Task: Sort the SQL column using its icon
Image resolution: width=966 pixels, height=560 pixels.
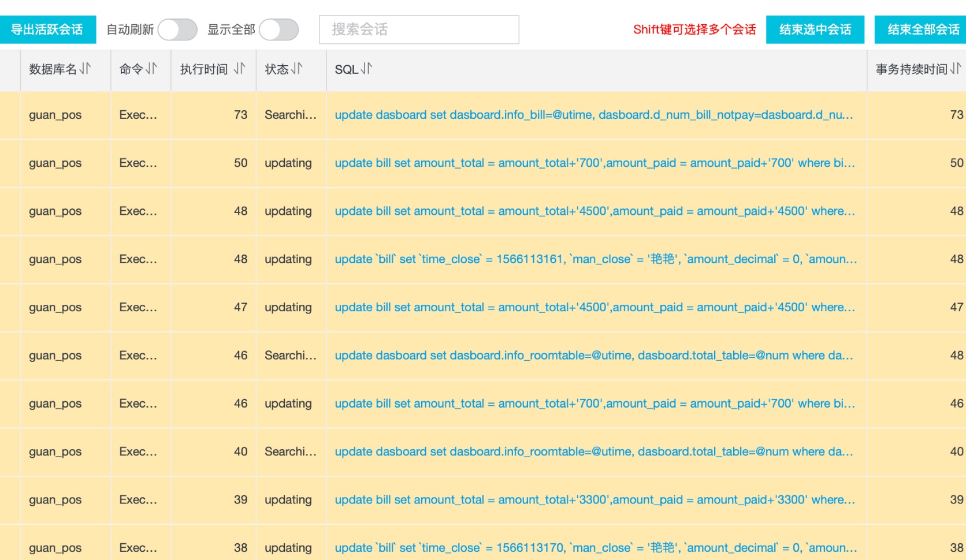Action: click(x=367, y=69)
